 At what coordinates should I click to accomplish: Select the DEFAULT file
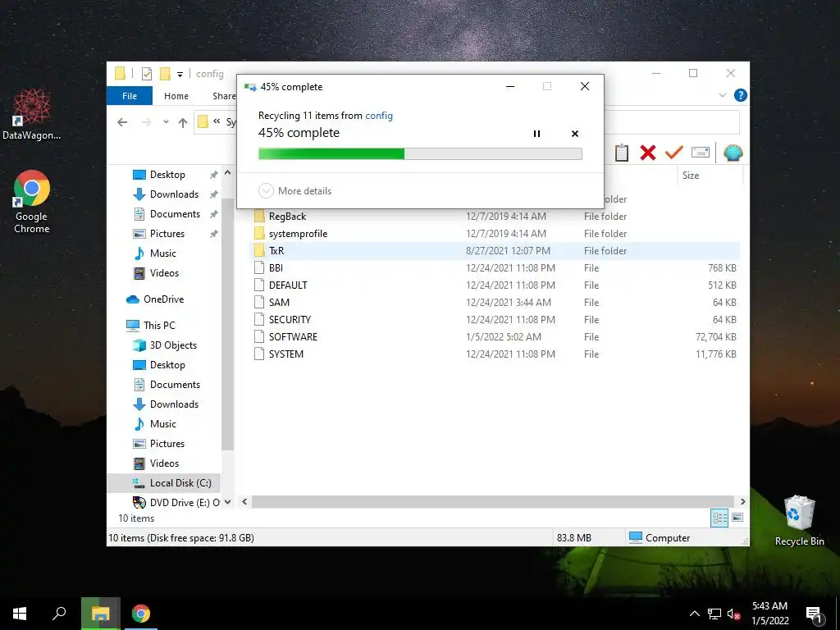[288, 285]
